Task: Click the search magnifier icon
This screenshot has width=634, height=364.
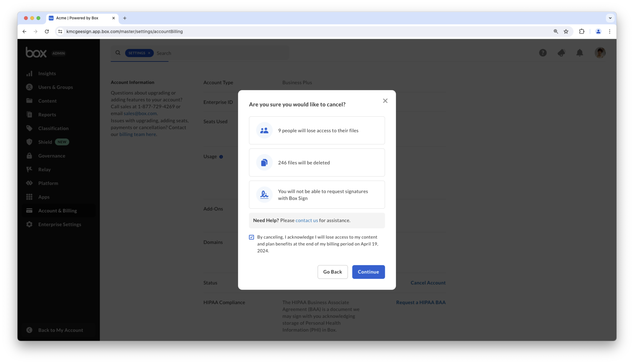Action: pos(118,53)
